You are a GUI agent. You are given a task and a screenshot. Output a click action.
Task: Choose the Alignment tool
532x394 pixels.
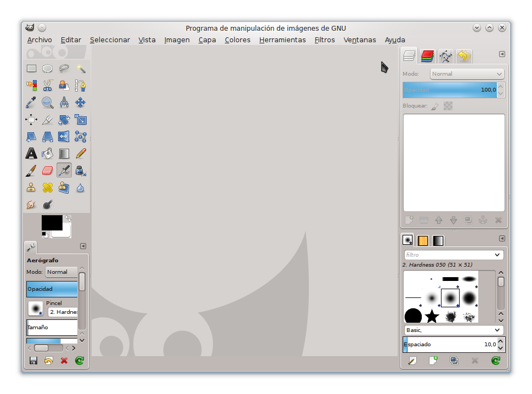[31, 120]
